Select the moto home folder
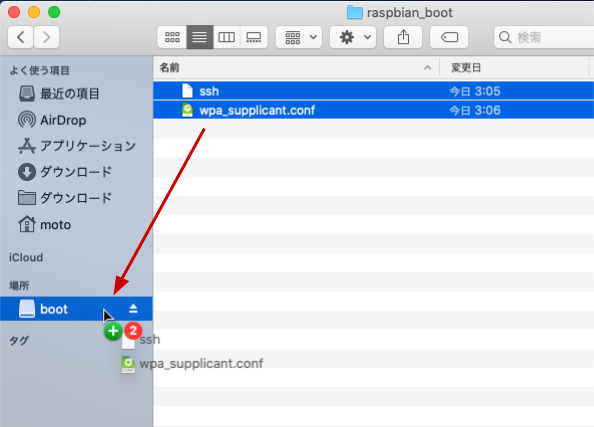The image size is (594, 427). pos(45,225)
